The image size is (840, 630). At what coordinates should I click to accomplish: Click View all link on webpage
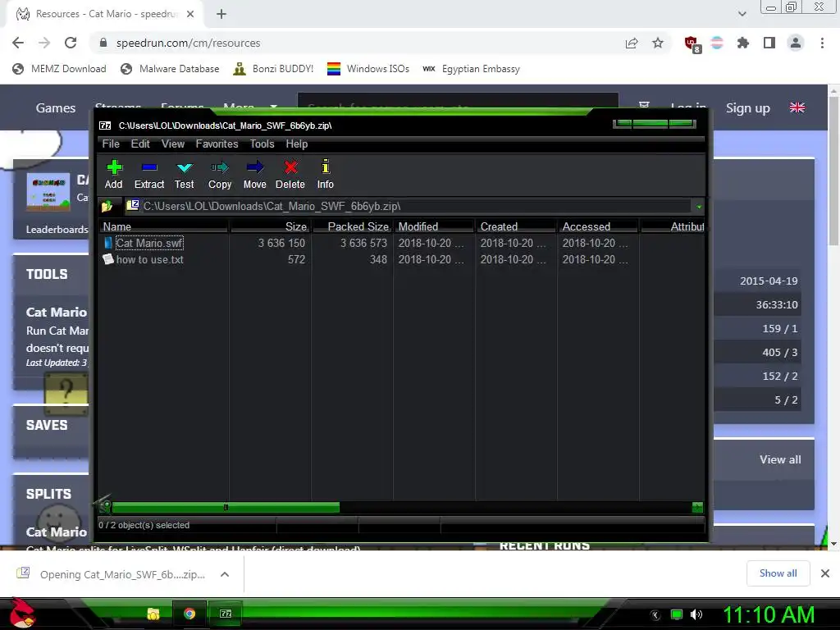coord(780,459)
